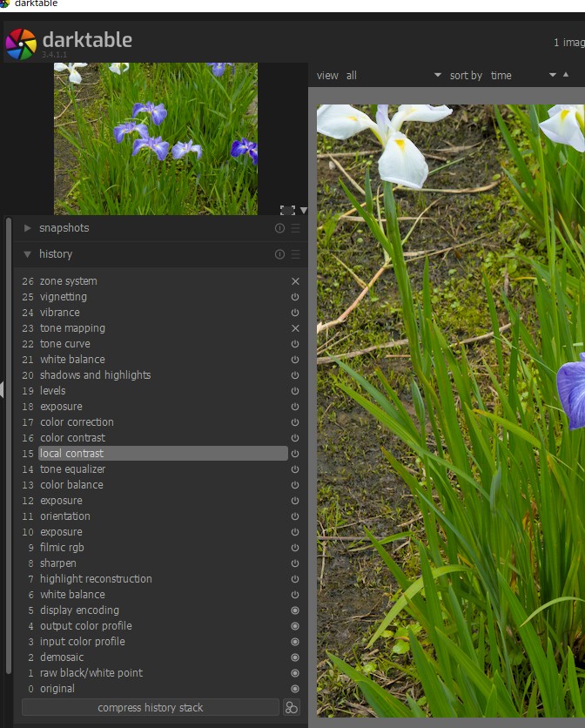Click the icon beside the original history entry
Image resolution: width=585 pixels, height=728 pixels.
coord(295,689)
